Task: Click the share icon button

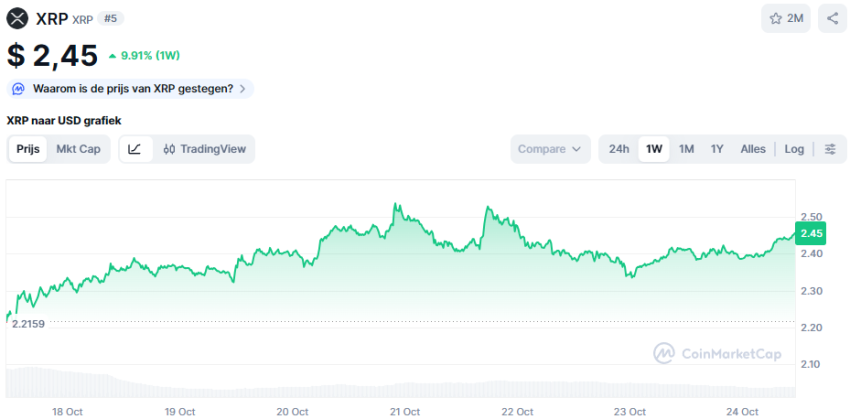Action: pyautogui.click(x=832, y=18)
